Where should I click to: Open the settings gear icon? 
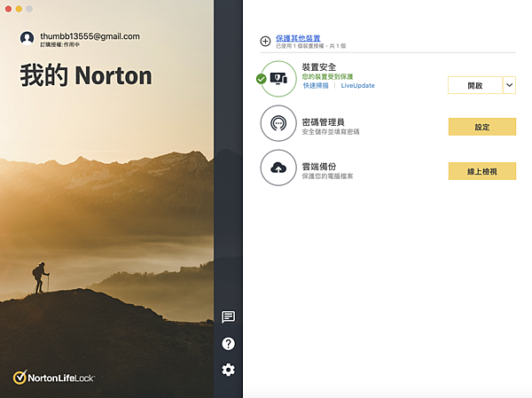click(x=228, y=370)
